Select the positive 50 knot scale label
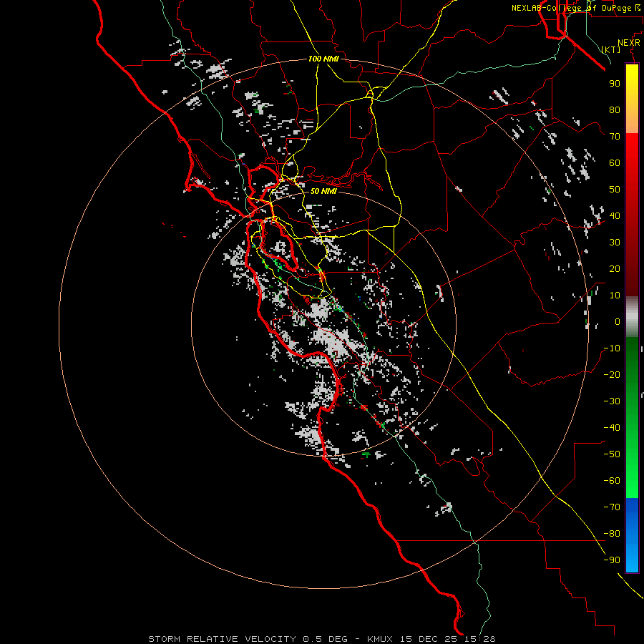The image size is (644, 644). coord(615,190)
